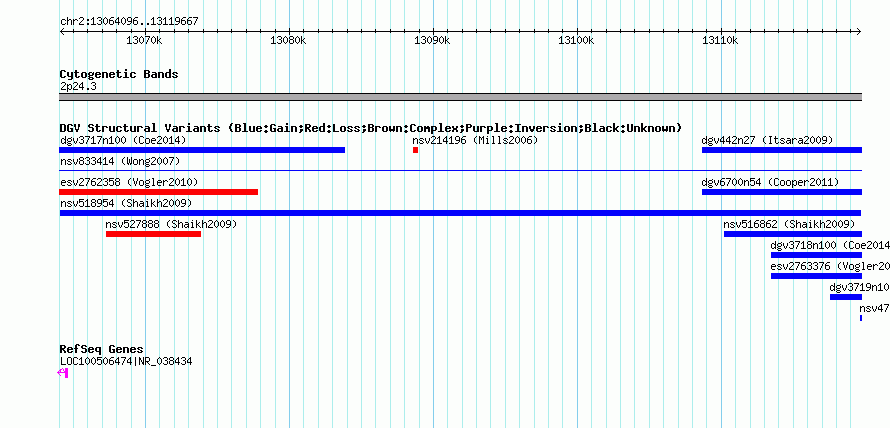Click the red nsv527888 loss bar
Image resolution: width=890 pixels, height=428 pixels.
pos(153,234)
